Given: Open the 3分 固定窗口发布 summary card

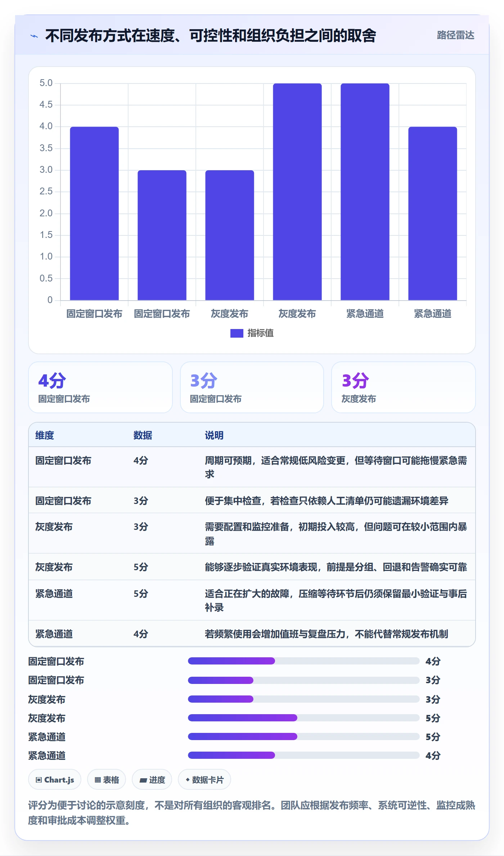Looking at the screenshot, I should (252, 387).
